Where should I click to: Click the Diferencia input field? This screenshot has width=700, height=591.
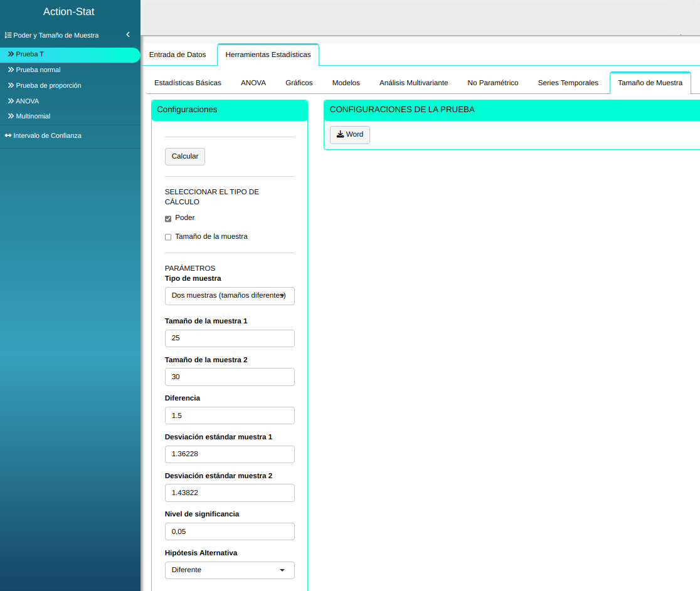[x=230, y=416]
